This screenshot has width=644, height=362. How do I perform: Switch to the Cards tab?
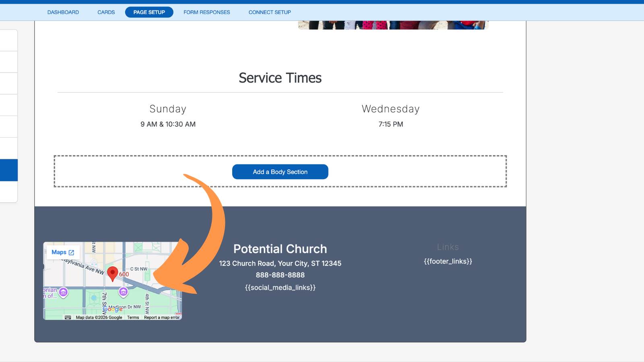(x=106, y=12)
